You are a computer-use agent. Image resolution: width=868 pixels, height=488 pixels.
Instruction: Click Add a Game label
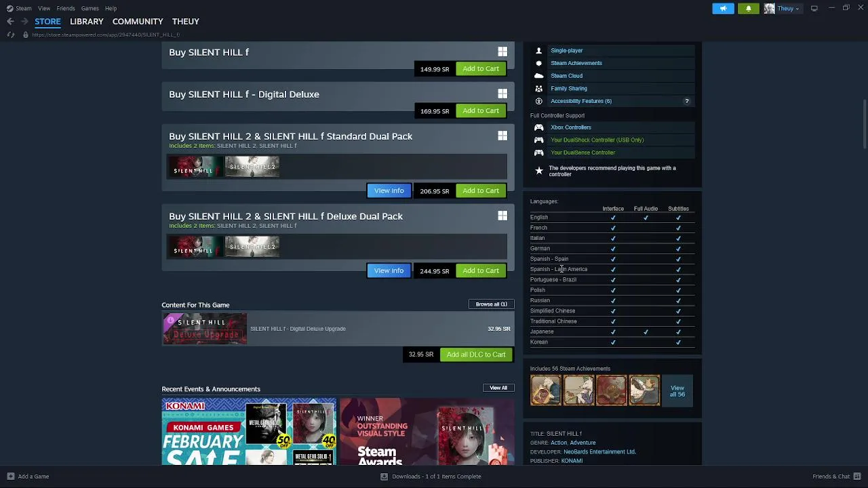(33, 476)
